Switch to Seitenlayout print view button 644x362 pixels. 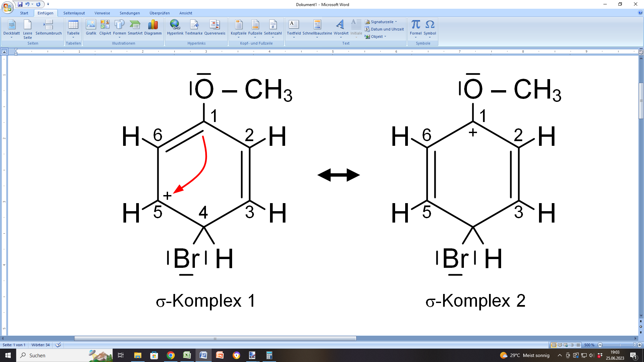tap(554, 345)
